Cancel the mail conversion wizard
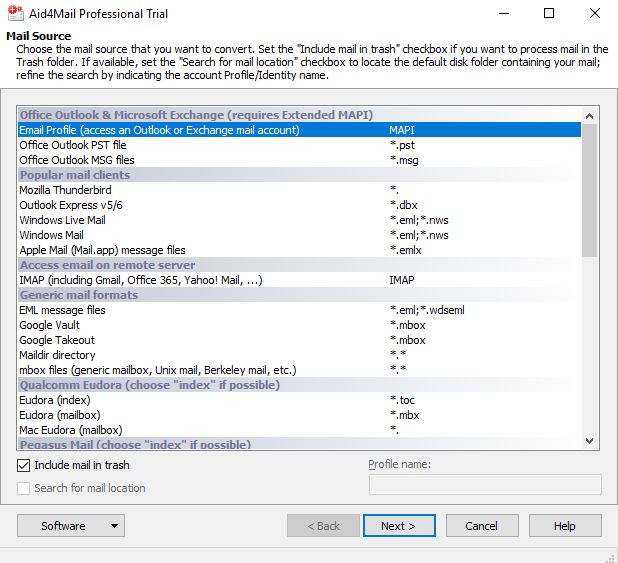 [x=482, y=526]
